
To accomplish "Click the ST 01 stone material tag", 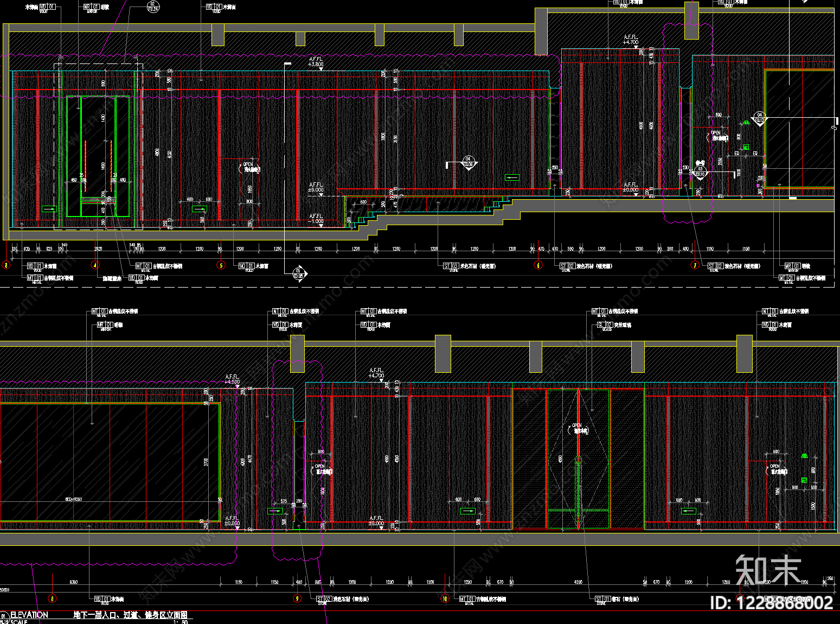I will click(603, 600).
